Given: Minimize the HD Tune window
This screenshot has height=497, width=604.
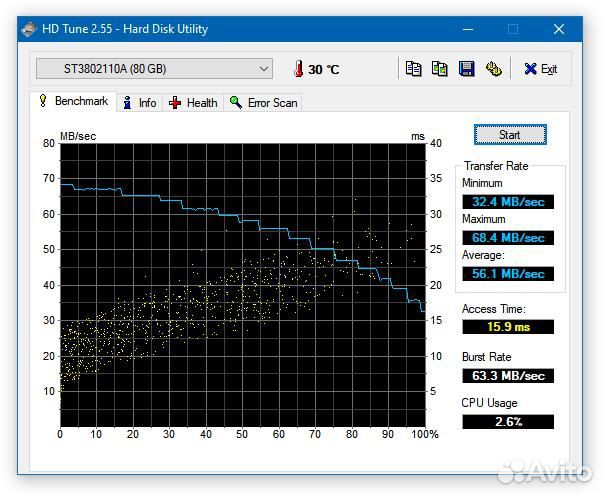Looking at the screenshot, I should 468,29.
